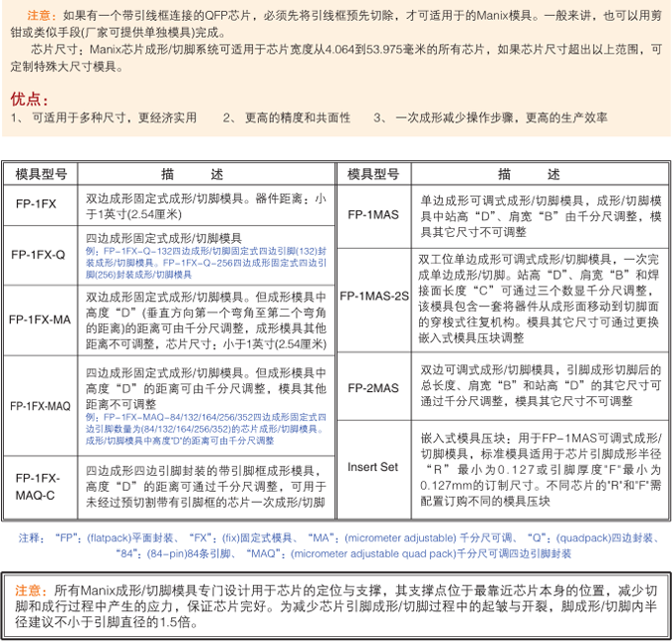672x642 pixels.
Task: Click the right 模具型号 column header
Action: pos(373,174)
